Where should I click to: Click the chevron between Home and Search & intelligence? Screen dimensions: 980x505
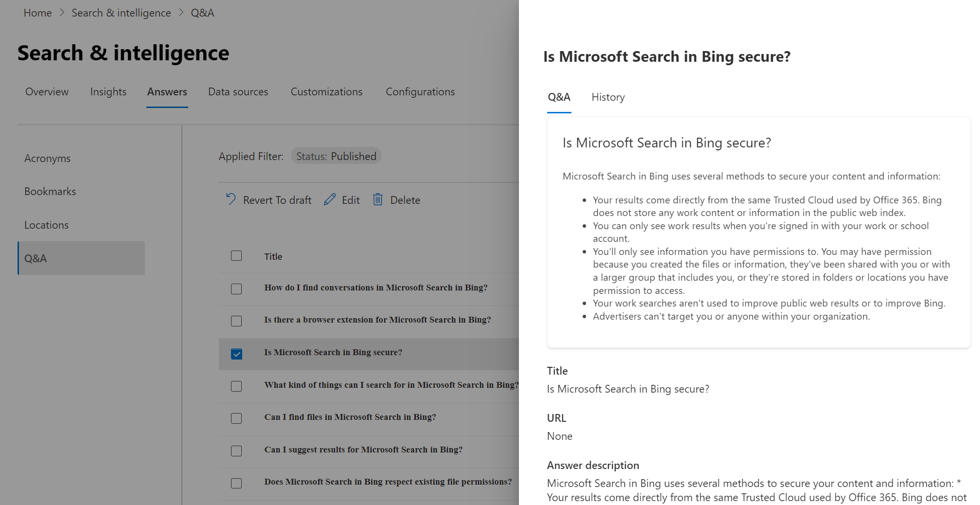[x=62, y=13]
